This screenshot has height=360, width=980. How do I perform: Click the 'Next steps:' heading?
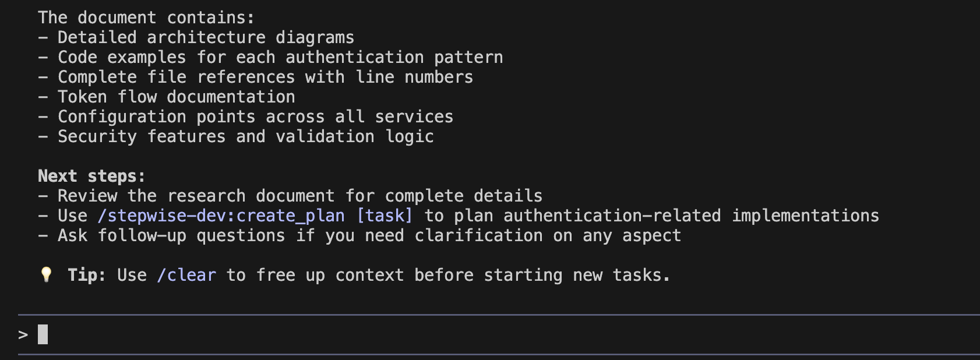click(x=91, y=176)
